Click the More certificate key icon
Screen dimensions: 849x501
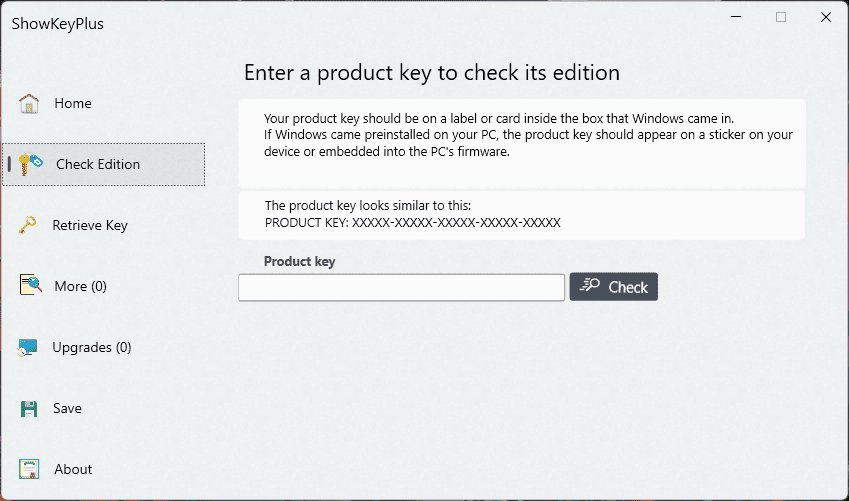[29, 286]
